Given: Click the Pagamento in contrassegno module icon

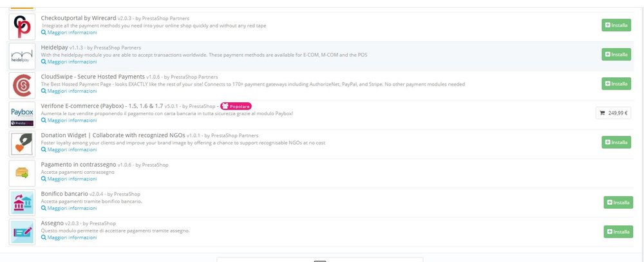Looking at the screenshot, I should pyautogui.click(x=22, y=173).
